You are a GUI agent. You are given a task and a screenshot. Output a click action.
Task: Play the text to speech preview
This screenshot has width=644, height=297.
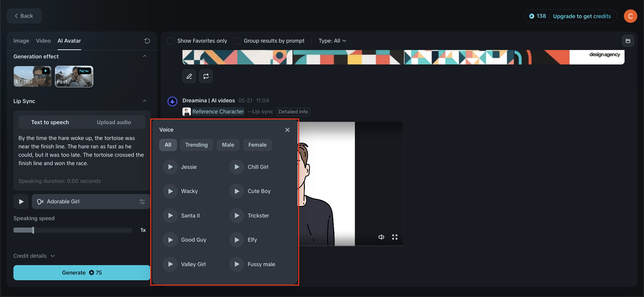(x=21, y=202)
